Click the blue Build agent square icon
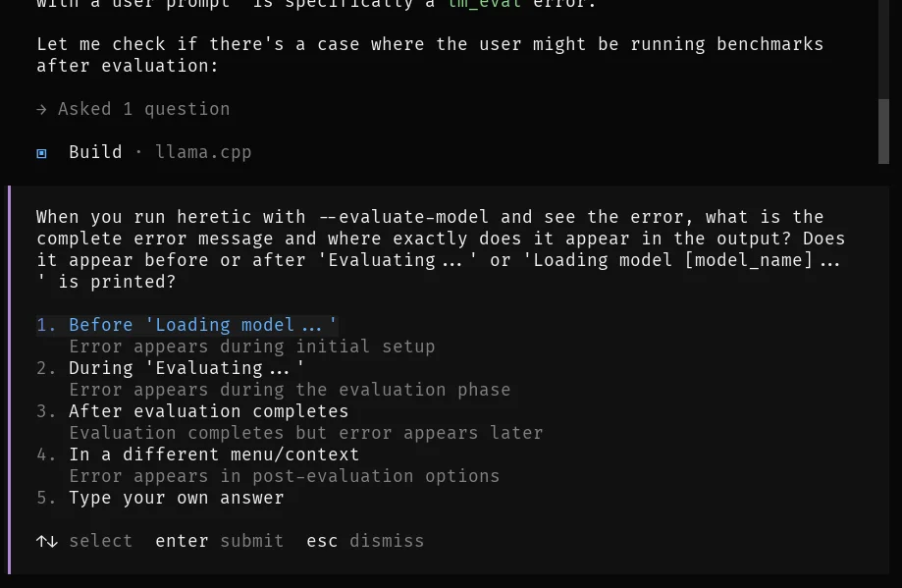Image resolution: width=902 pixels, height=588 pixels. (41, 153)
